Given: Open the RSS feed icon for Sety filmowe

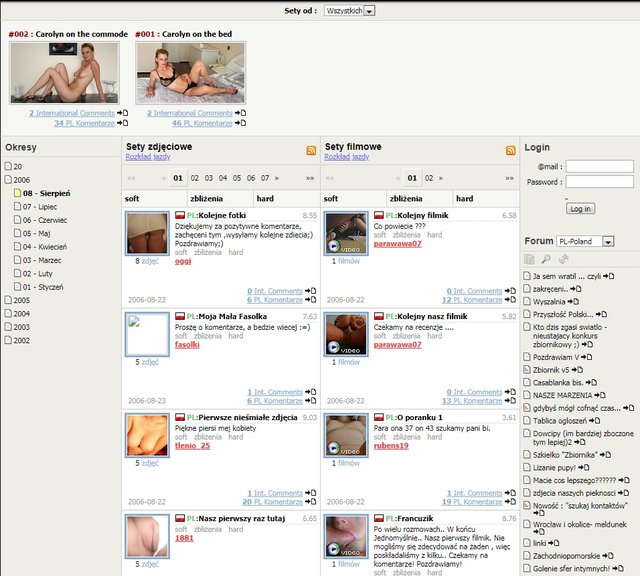Looking at the screenshot, I should click(510, 151).
